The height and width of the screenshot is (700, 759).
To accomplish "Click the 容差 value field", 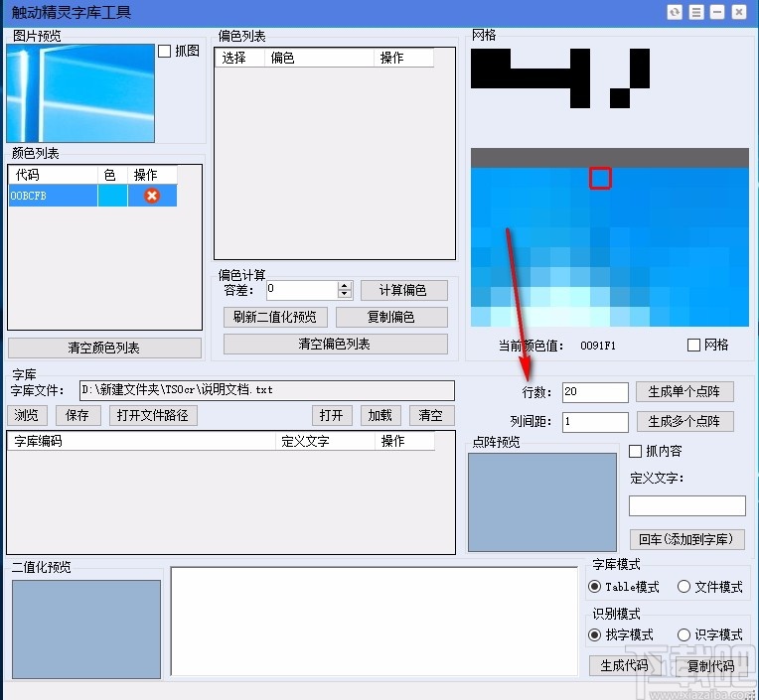I will [x=302, y=290].
